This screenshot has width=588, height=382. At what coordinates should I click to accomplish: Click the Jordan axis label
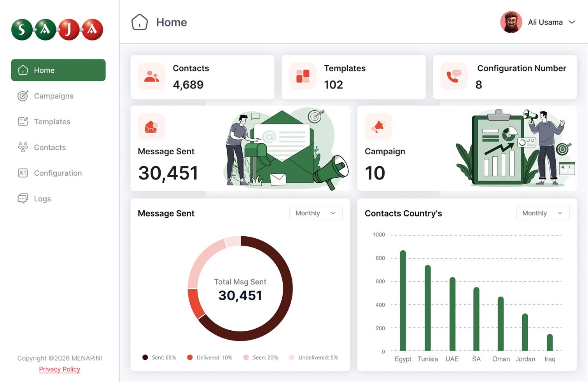pyautogui.click(x=525, y=359)
